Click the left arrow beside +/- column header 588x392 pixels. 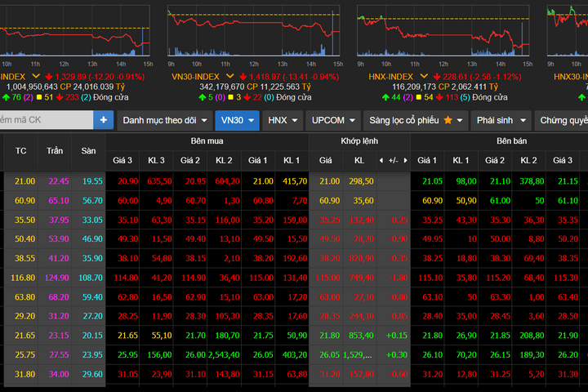pyautogui.click(x=381, y=161)
